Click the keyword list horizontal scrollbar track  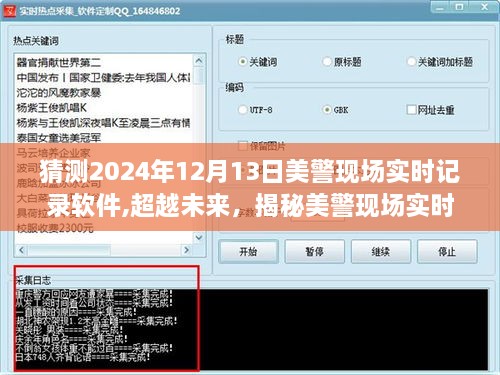[104, 250]
